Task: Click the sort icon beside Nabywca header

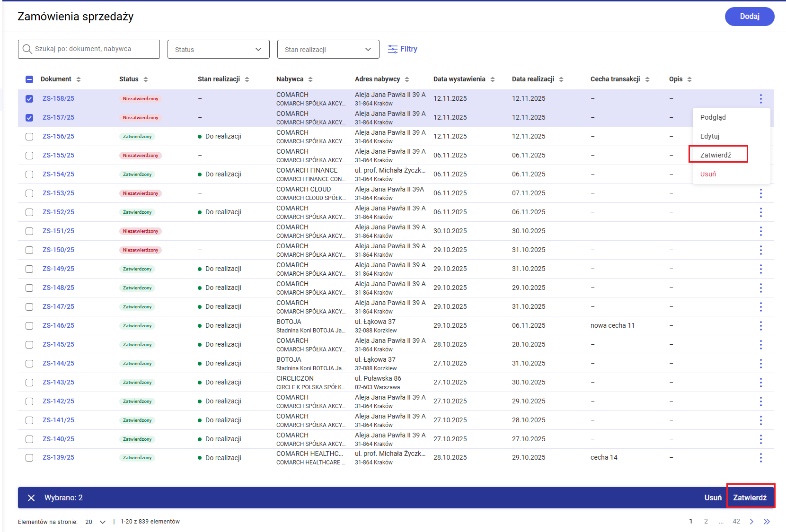Action: click(x=310, y=79)
